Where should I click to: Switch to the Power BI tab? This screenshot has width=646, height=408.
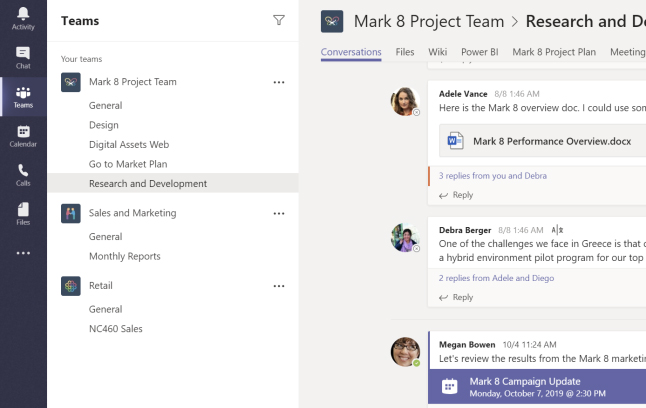click(x=480, y=52)
